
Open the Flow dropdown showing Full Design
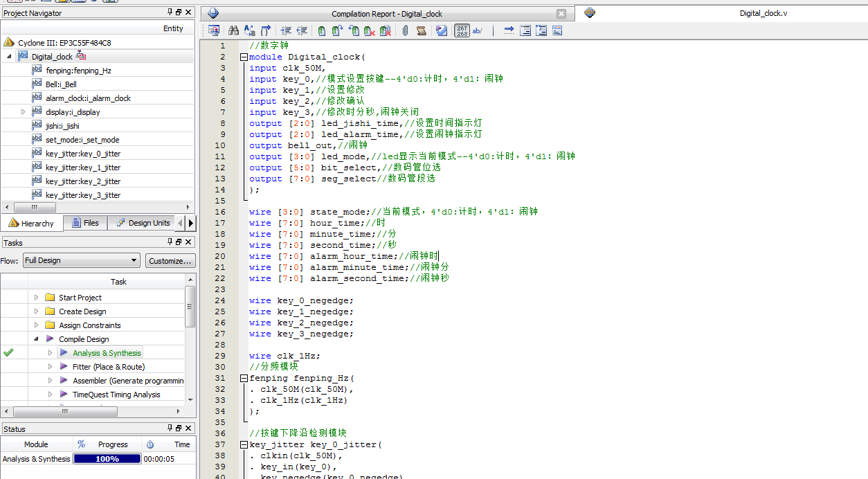(x=82, y=260)
